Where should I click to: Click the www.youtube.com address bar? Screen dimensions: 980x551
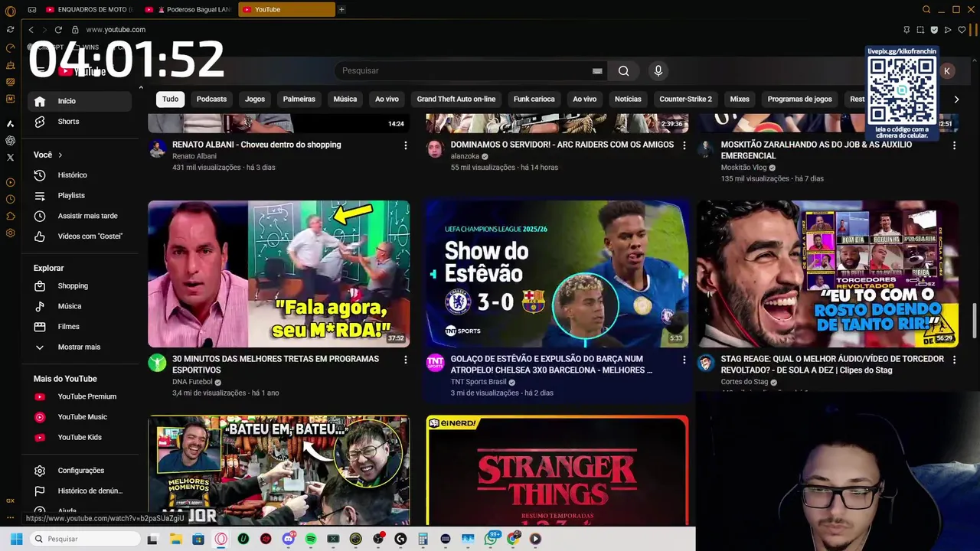[x=116, y=30]
